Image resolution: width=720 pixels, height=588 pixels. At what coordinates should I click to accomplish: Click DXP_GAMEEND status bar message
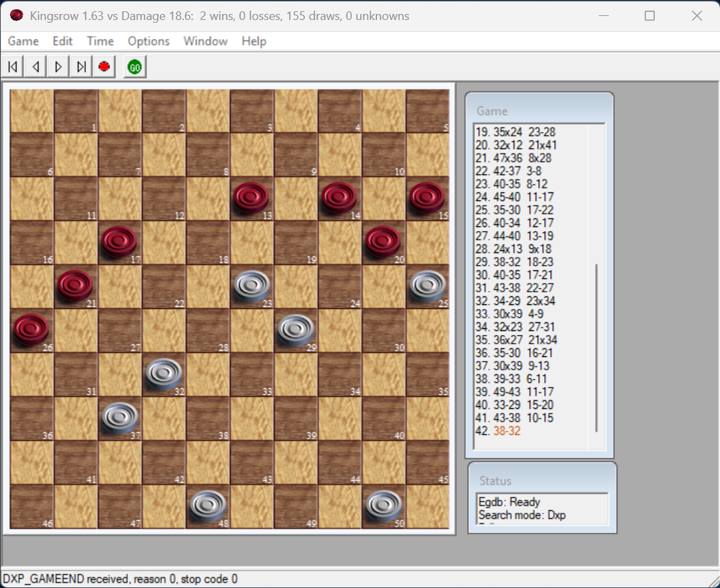coord(121,579)
